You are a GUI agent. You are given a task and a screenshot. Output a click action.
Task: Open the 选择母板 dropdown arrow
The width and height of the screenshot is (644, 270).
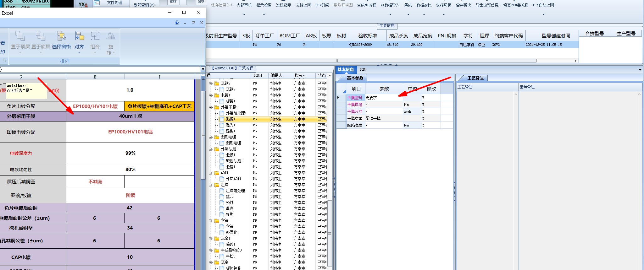click(444, 14)
